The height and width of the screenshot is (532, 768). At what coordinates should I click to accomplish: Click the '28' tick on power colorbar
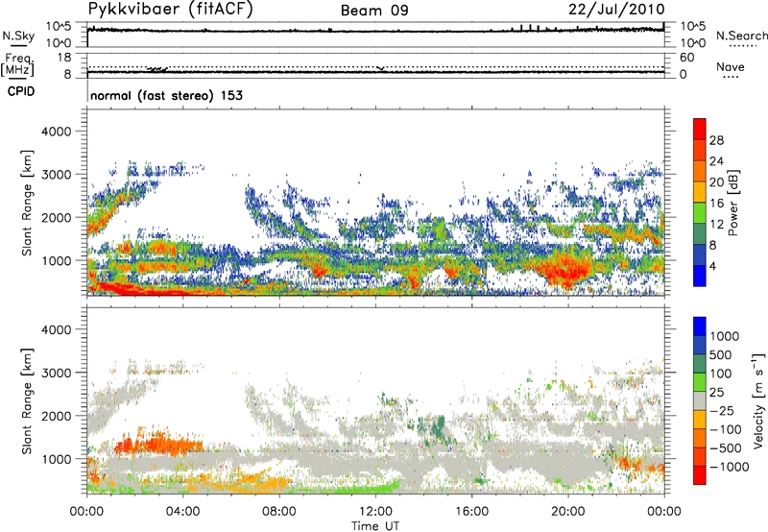(x=716, y=140)
